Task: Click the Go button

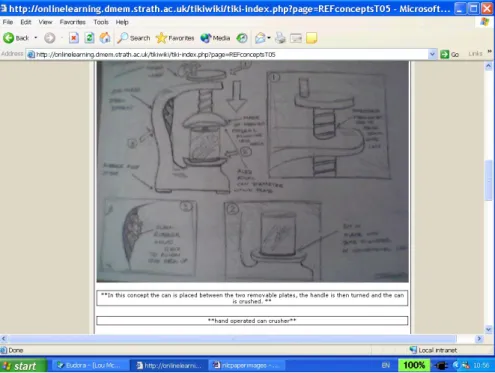Action: pyautogui.click(x=450, y=54)
